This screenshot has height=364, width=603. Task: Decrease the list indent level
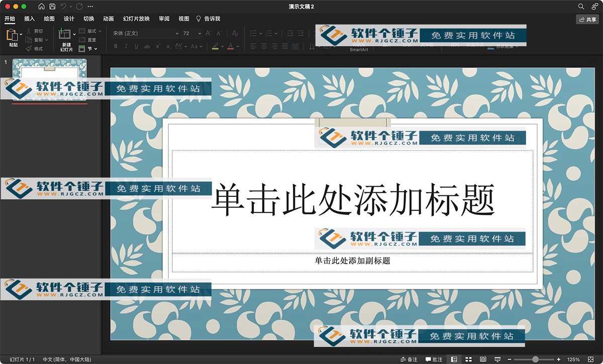(290, 33)
